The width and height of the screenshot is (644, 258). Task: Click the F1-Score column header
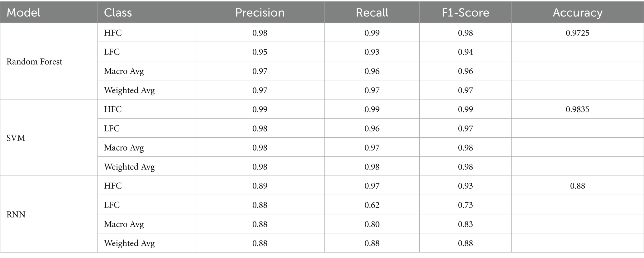pyautogui.click(x=465, y=12)
